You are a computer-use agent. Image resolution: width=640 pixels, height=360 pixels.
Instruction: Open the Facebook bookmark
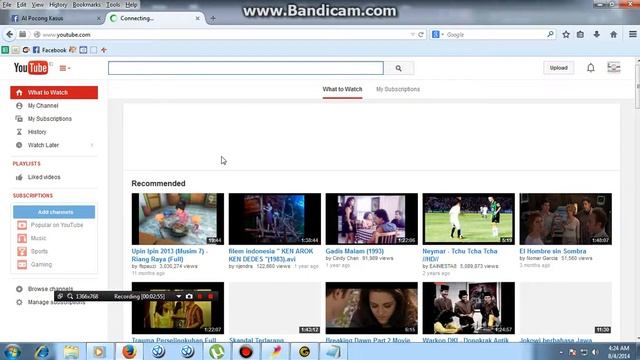tap(49, 50)
